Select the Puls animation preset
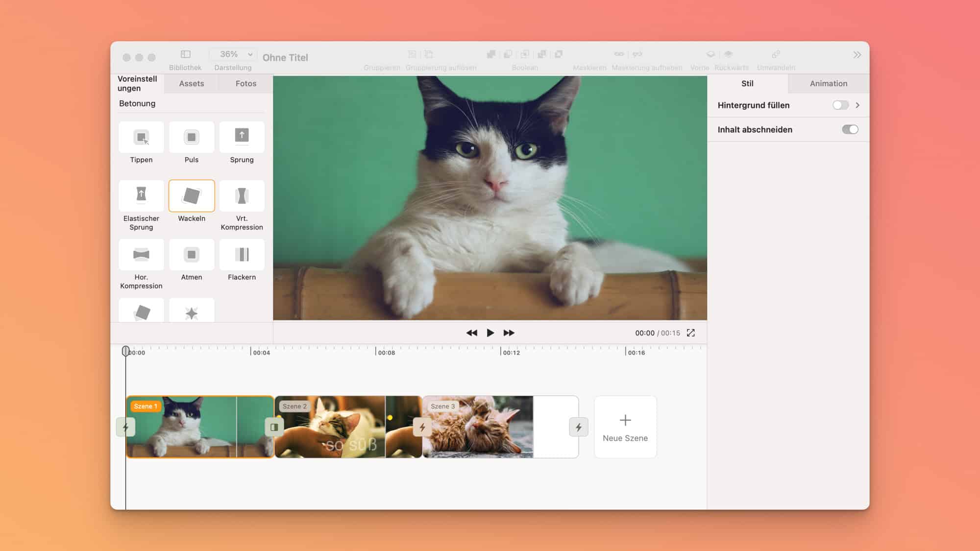The image size is (980, 551). (x=192, y=138)
